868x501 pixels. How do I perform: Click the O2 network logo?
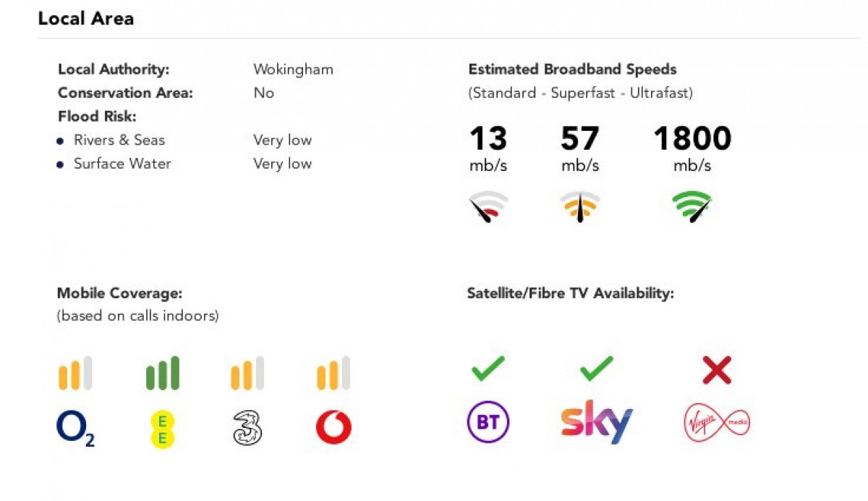coord(75,429)
